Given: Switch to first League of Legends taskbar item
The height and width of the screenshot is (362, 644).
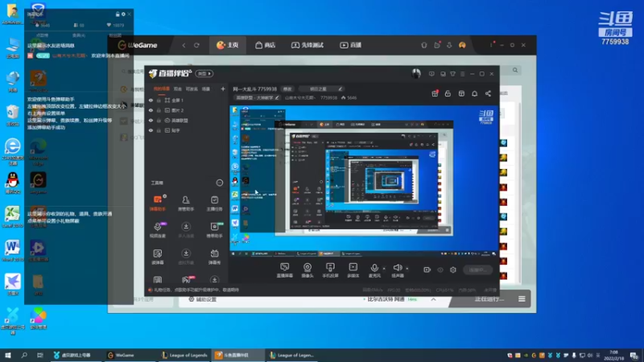Looking at the screenshot, I should (x=184, y=355).
